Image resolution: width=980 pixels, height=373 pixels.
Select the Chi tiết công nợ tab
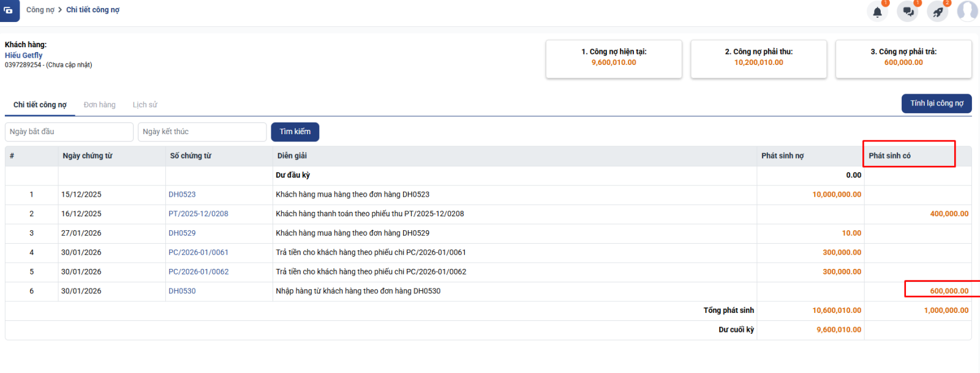click(x=40, y=105)
